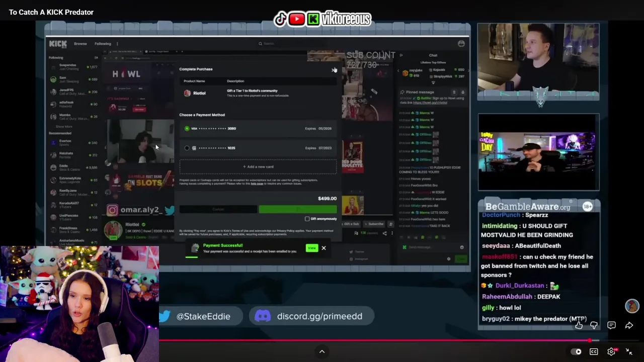Toggle the autoplay switch
Image resolution: width=644 pixels, height=362 pixels.
pyautogui.click(x=576, y=352)
